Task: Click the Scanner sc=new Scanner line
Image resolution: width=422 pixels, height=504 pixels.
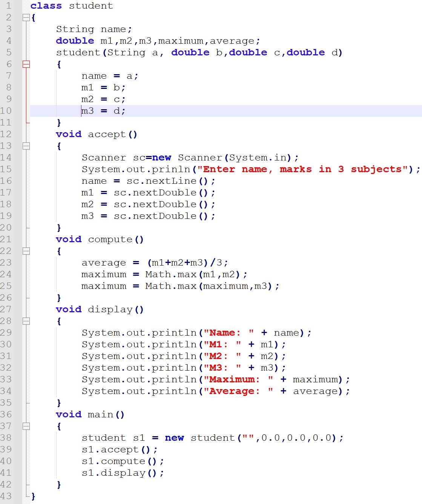Action: (x=190, y=157)
